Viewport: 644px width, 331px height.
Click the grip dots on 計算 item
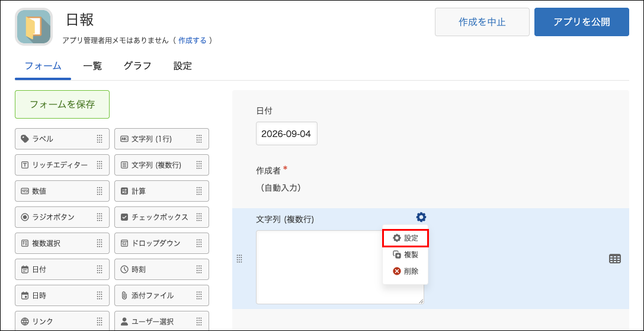click(199, 191)
